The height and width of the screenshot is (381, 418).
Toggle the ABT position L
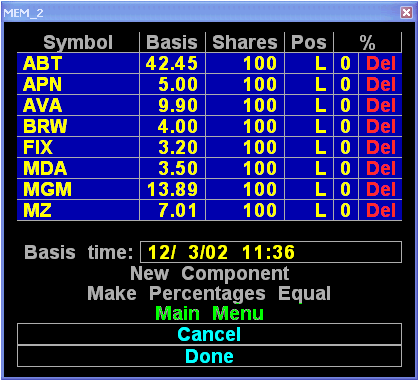tap(309, 63)
